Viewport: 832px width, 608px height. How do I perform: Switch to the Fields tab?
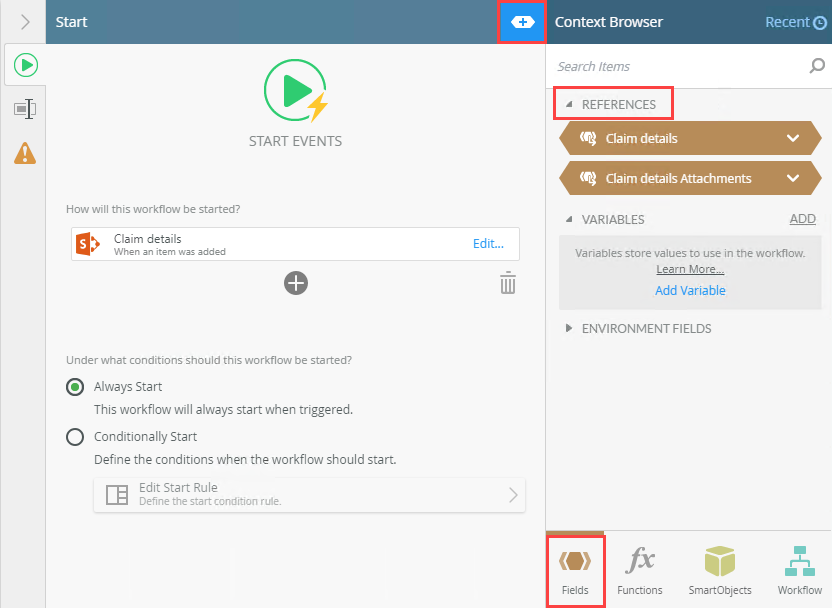coord(575,570)
